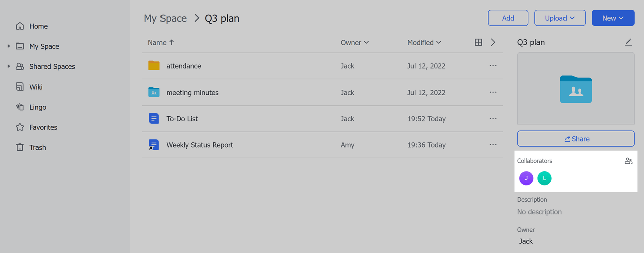Click the edit pencil icon for Q3 plan
This screenshot has height=253, width=644.
pyautogui.click(x=628, y=43)
